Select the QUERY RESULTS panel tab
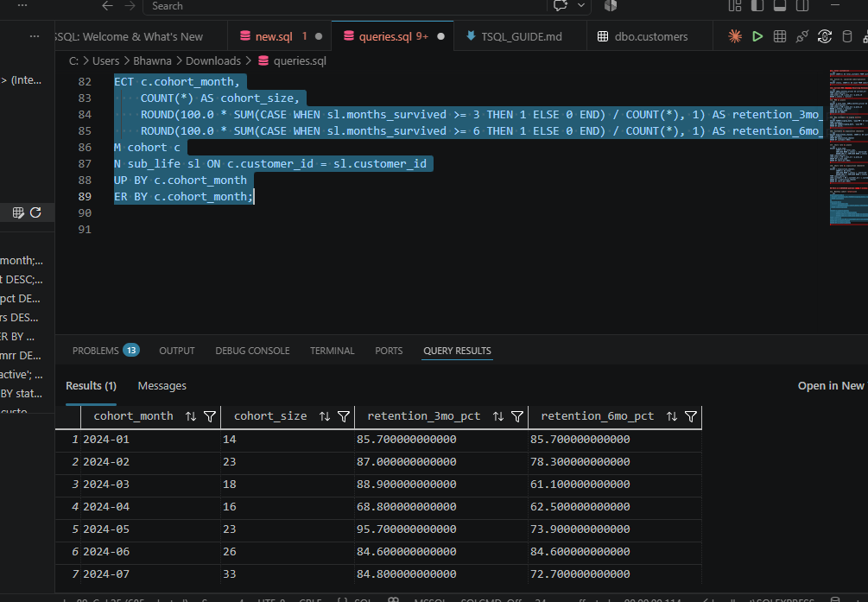868x602 pixels. (457, 351)
